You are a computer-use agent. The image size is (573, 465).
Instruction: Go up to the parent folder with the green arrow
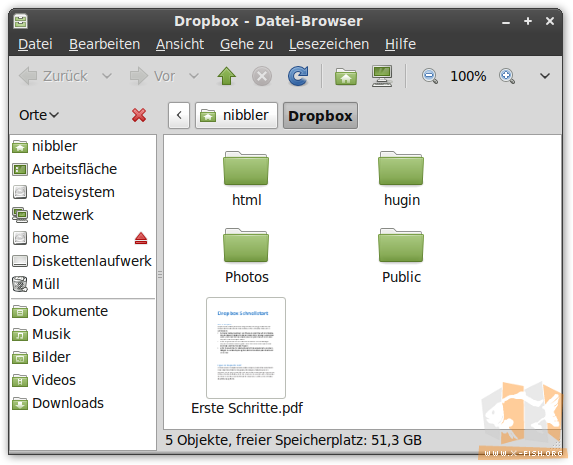coord(227,76)
